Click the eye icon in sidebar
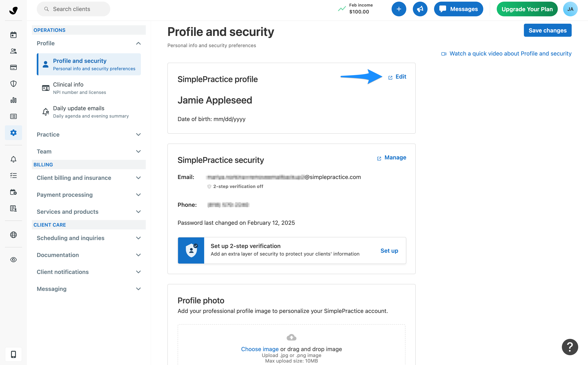 [x=13, y=259]
